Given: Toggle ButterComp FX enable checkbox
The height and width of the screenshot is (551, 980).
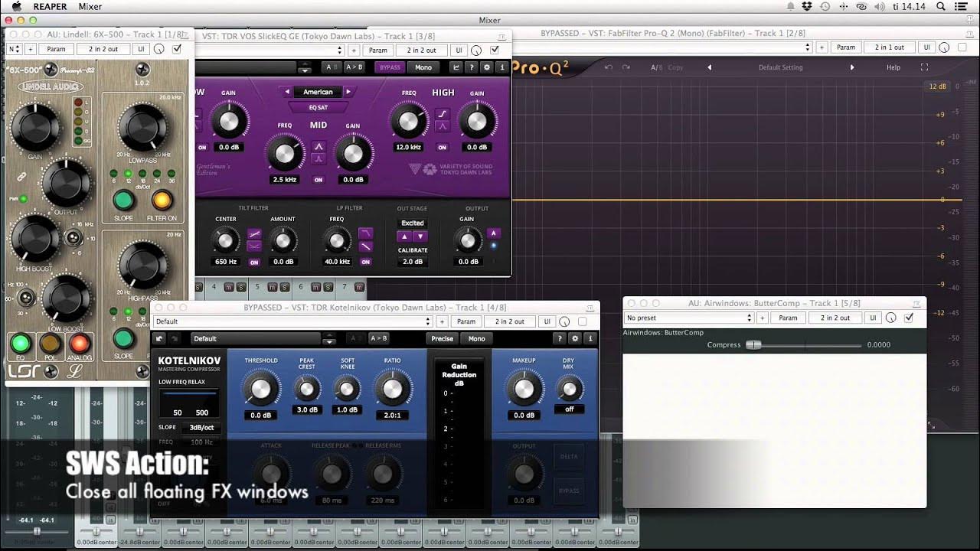Looking at the screenshot, I should click(909, 318).
